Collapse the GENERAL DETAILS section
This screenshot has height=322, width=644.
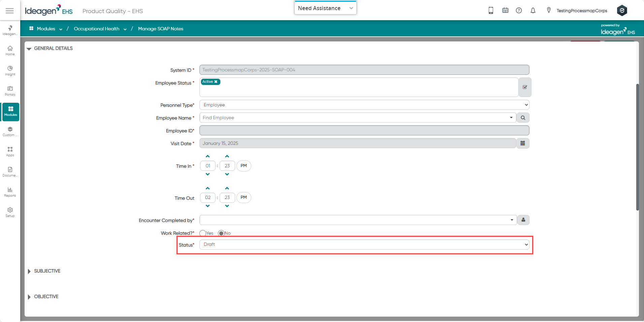coord(29,49)
